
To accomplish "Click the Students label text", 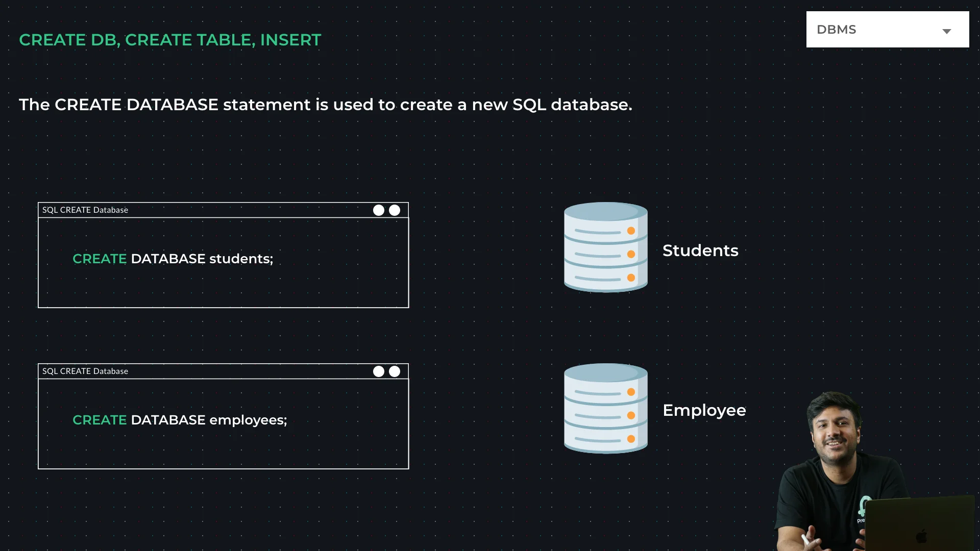I will pyautogui.click(x=700, y=251).
